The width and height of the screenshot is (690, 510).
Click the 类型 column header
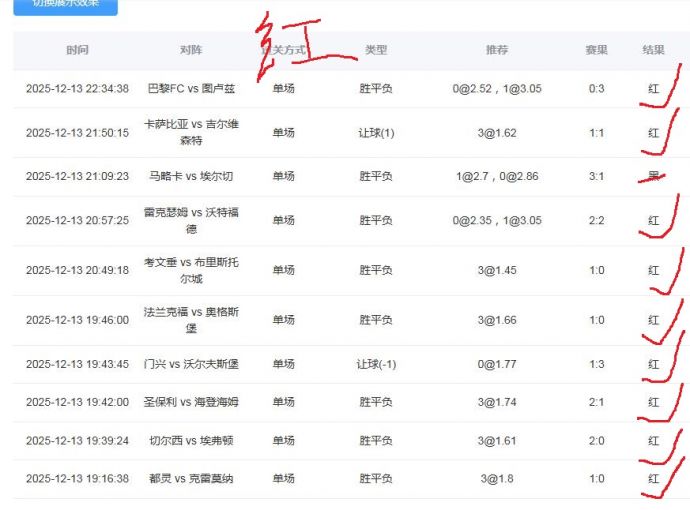(x=376, y=50)
